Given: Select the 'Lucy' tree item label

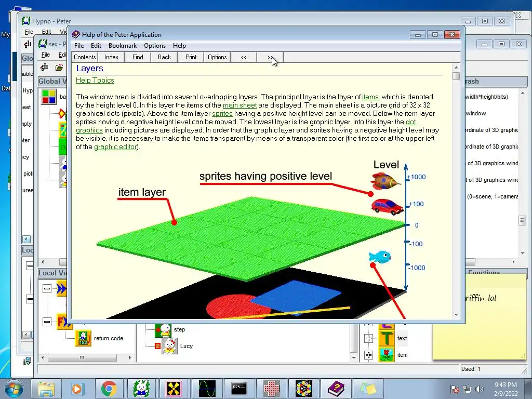Looking at the screenshot, I should click(187, 346).
